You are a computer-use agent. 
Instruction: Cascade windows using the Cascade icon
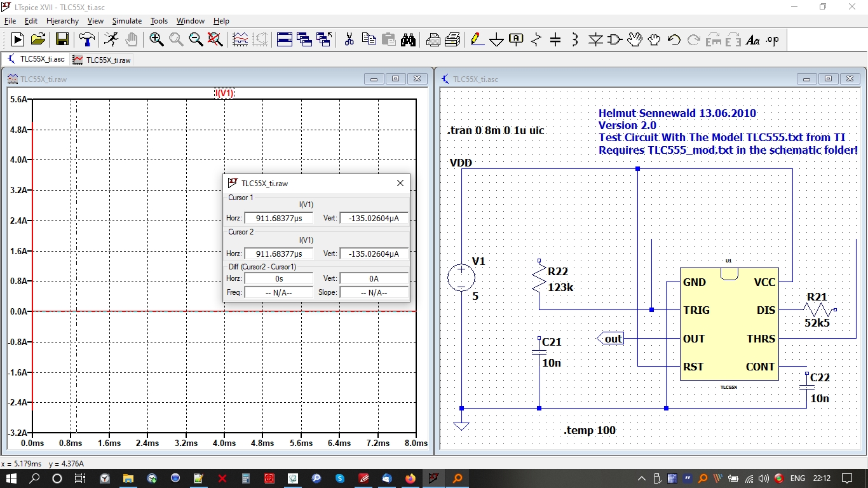[304, 39]
